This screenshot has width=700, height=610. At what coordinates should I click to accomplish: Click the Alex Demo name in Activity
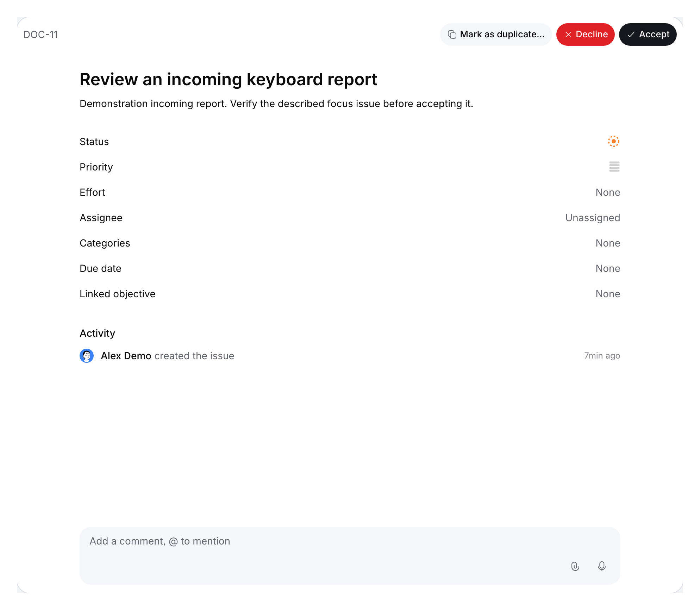pyautogui.click(x=126, y=356)
